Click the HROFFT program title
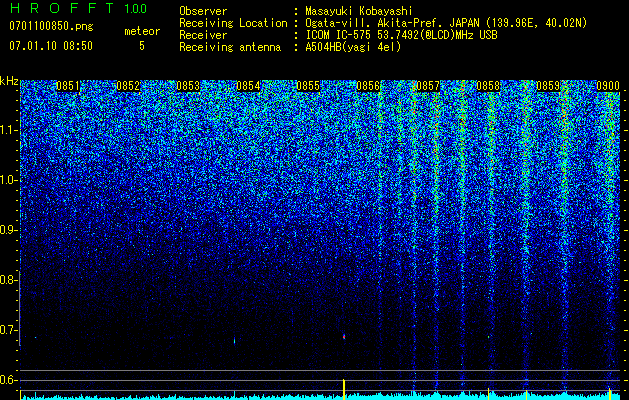This screenshot has width=629, height=400. 62,8
